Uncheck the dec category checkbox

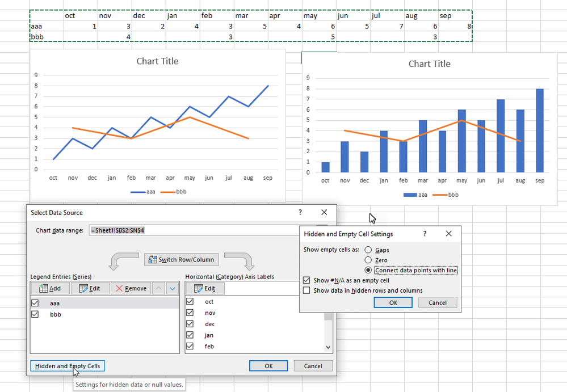click(x=190, y=324)
